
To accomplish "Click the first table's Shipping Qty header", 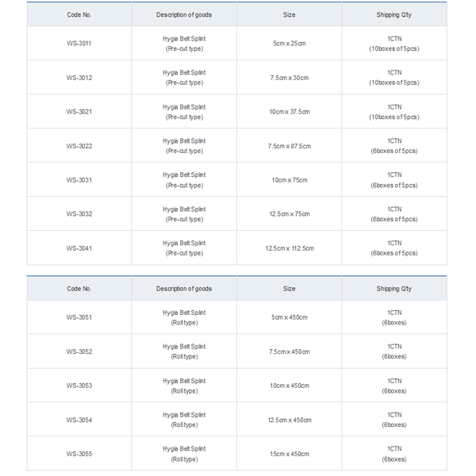I will pyautogui.click(x=394, y=14).
